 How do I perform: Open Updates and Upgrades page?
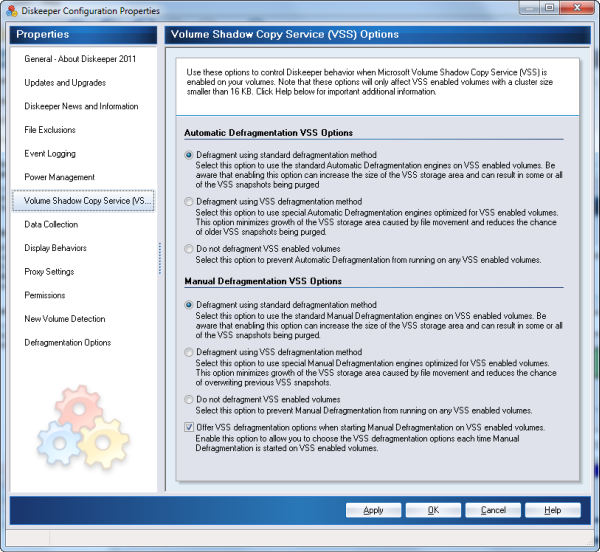65,83
